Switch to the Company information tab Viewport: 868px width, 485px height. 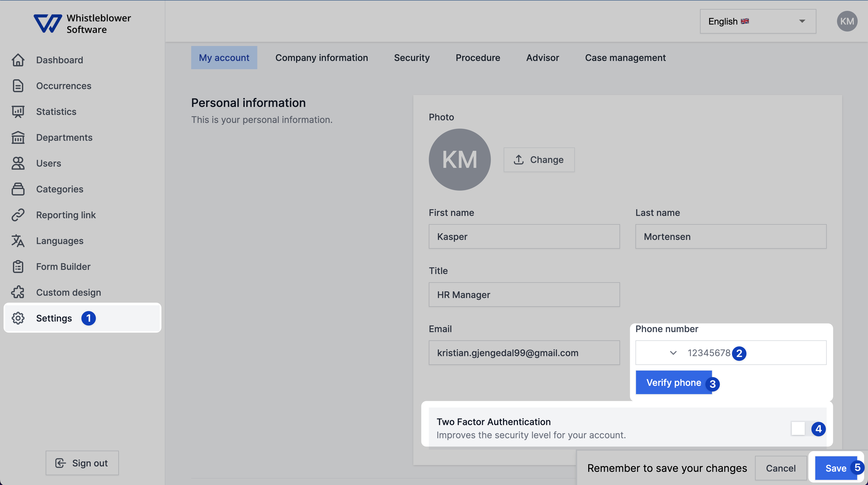[x=321, y=58]
